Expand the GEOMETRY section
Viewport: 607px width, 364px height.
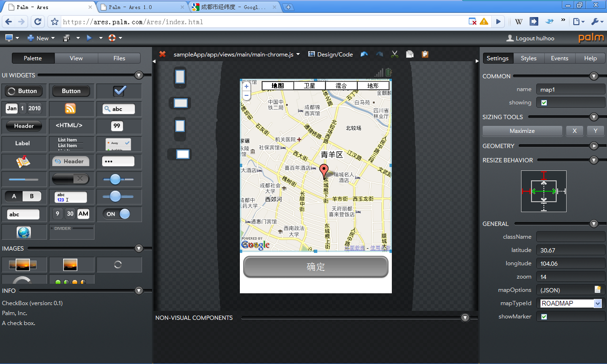pos(594,146)
